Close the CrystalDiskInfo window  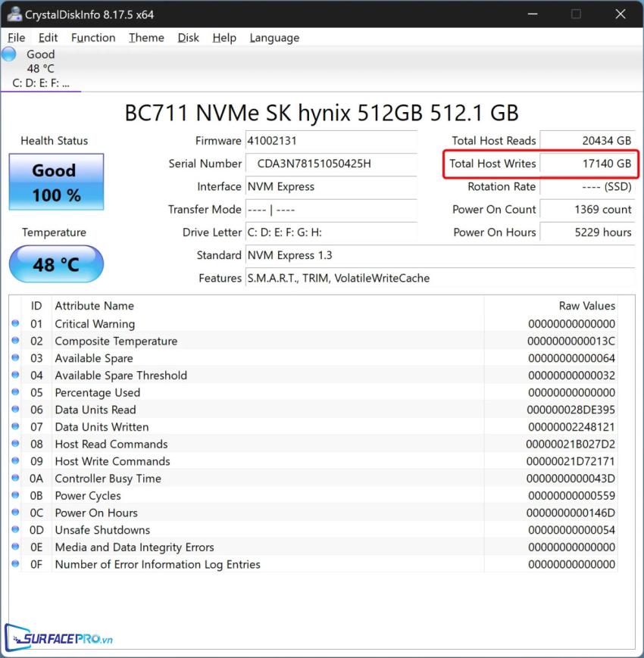[x=621, y=14]
